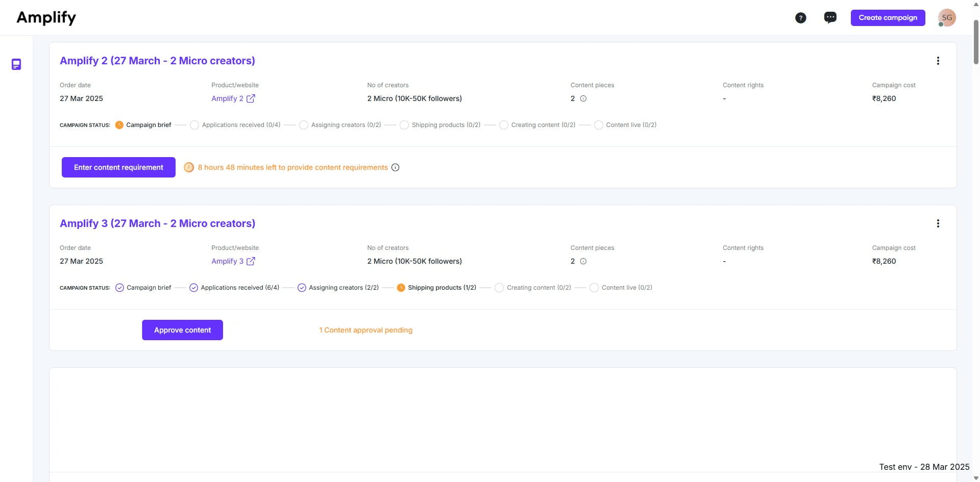Click the Amplify logo in header

pos(46,18)
